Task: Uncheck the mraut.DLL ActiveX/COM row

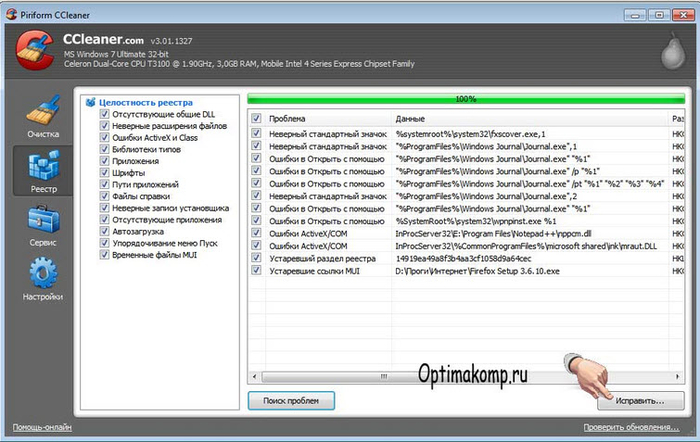Action: pyautogui.click(x=256, y=246)
